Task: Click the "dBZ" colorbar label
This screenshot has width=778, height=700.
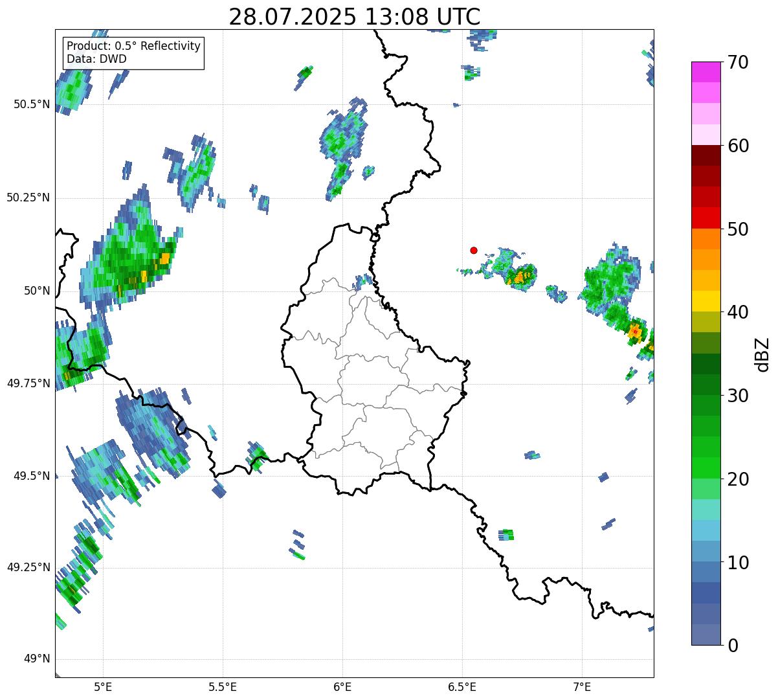Action: 762,354
